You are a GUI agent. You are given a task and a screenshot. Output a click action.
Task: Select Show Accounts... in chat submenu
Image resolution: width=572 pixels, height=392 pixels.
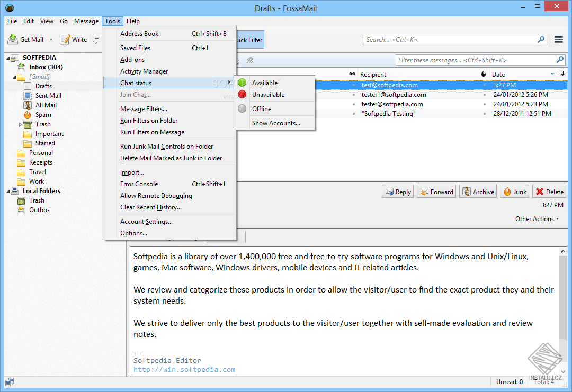274,123
